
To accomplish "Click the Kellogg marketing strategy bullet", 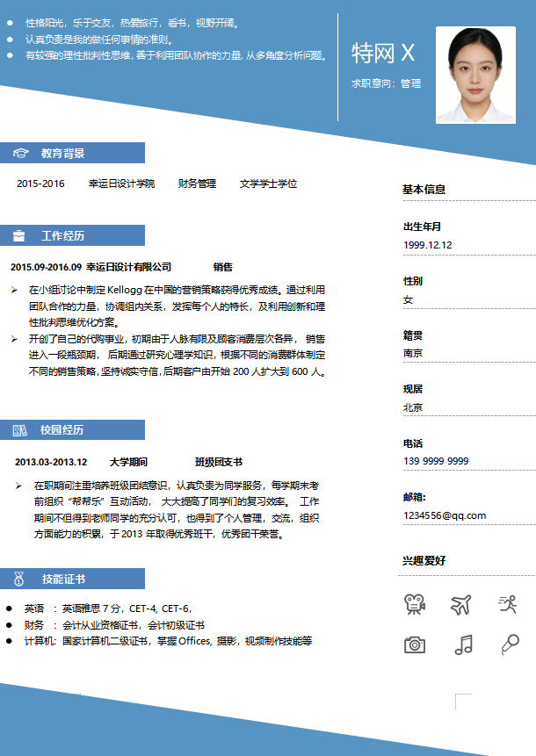I will (177, 306).
